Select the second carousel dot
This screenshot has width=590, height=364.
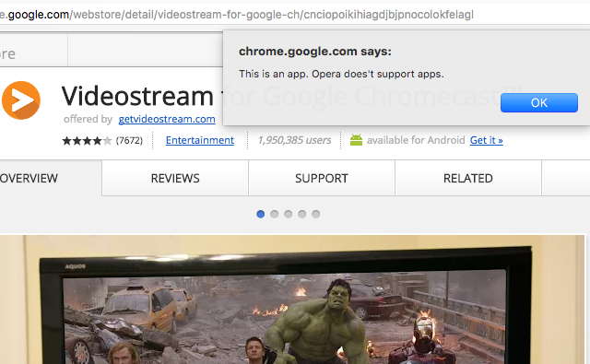pyautogui.click(x=275, y=214)
